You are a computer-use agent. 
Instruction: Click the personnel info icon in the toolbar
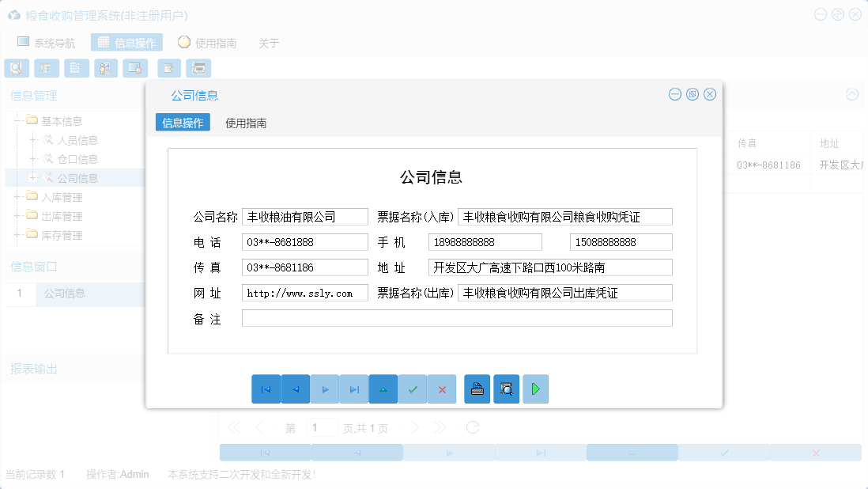(x=105, y=68)
